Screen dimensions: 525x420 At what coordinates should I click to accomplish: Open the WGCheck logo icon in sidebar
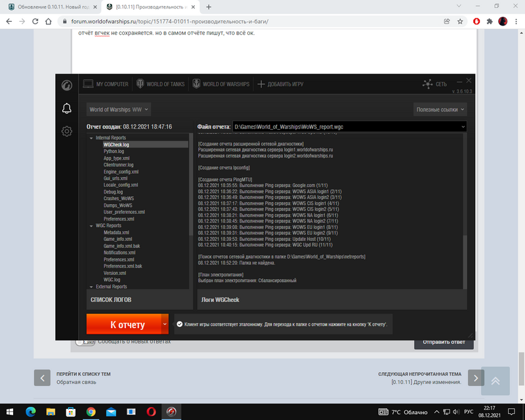pyautogui.click(x=67, y=85)
